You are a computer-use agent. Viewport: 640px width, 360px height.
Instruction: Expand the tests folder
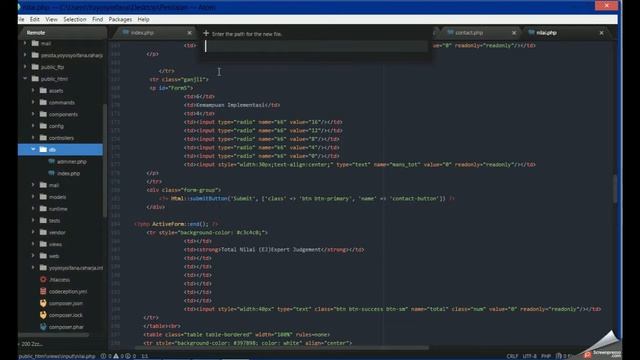click(x=33, y=220)
